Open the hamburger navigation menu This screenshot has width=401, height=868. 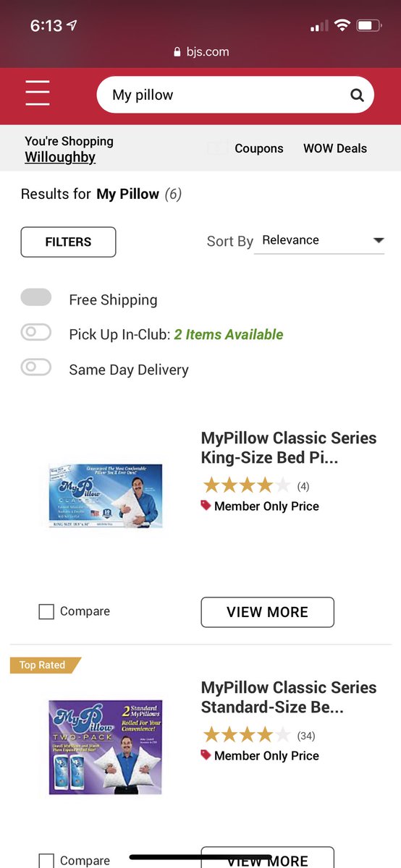pyautogui.click(x=37, y=94)
